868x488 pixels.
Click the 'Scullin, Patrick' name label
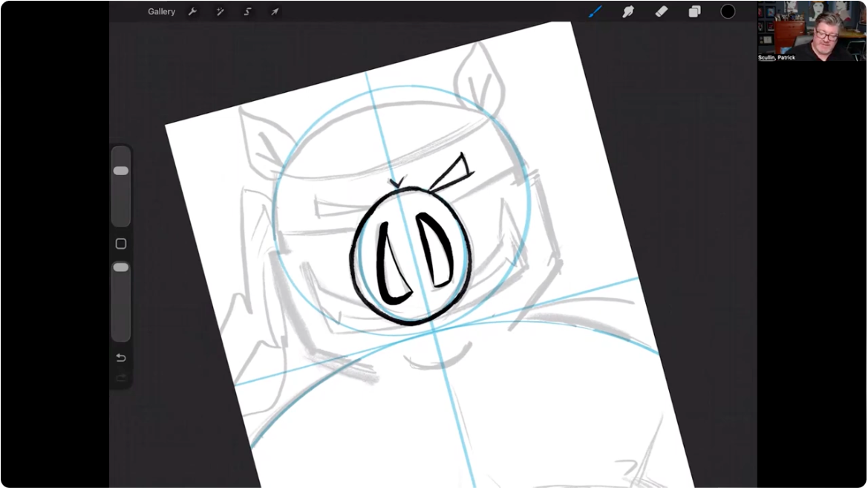(x=777, y=58)
